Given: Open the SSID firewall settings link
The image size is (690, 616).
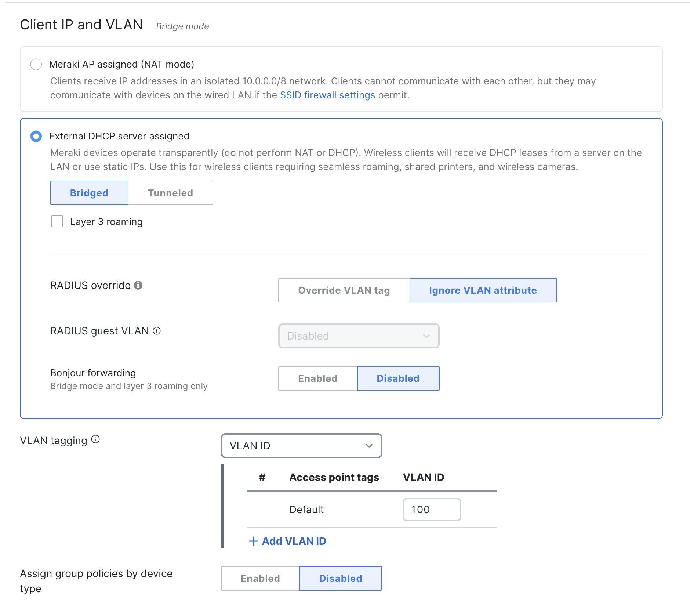Looking at the screenshot, I should coord(327,95).
